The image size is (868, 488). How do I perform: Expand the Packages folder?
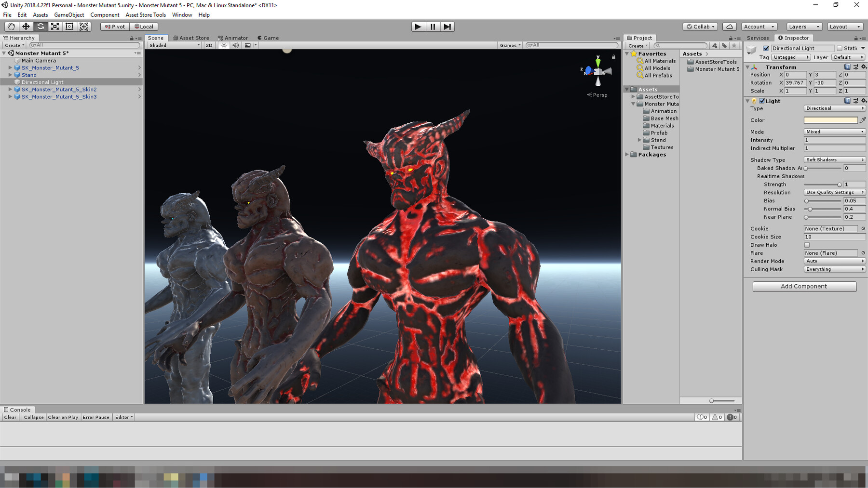click(627, 155)
